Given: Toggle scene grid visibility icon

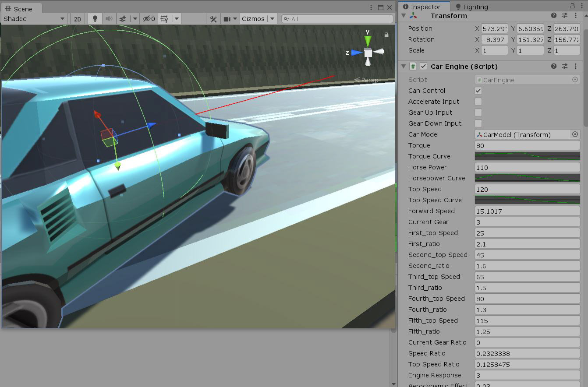Looking at the screenshot, I should [x=164, y=19].
